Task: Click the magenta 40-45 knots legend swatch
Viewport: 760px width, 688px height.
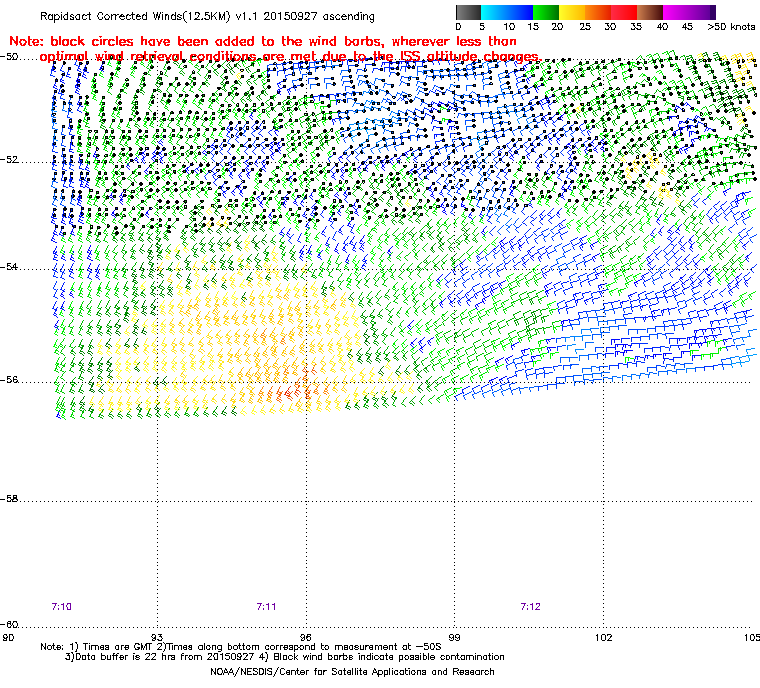Action: (676, 12)
